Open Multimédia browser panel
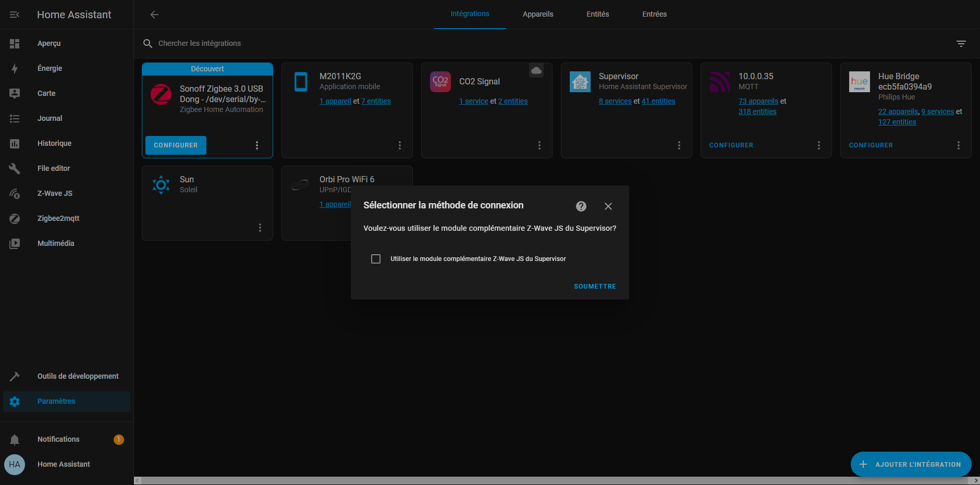Screen dimensions: 980x485 point(67,243)
